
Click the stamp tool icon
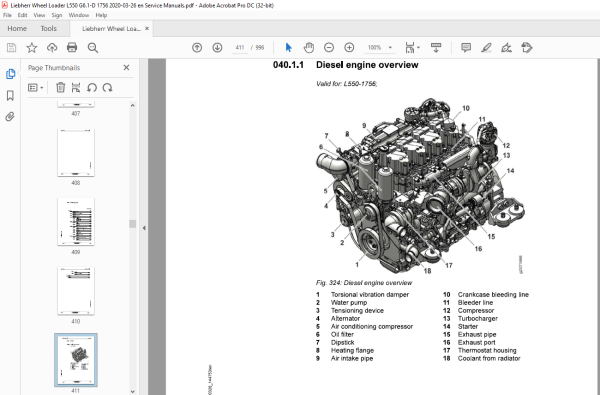[527, 47]
